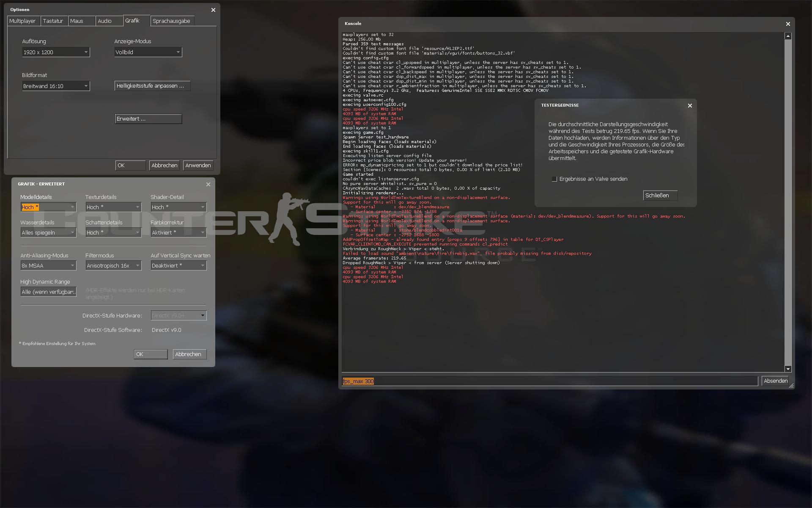The image size is (812, 508).
Task: Close the Grafik - Erweitert dialog
Action: coord(208,184)
